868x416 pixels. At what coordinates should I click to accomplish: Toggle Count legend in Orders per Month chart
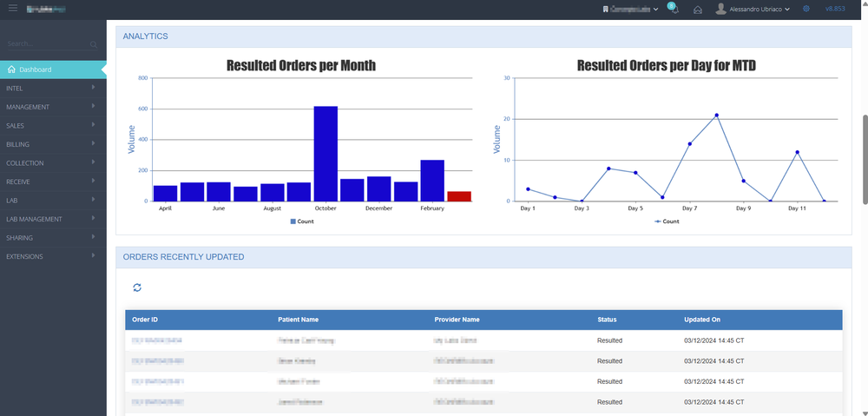(302, 221)
